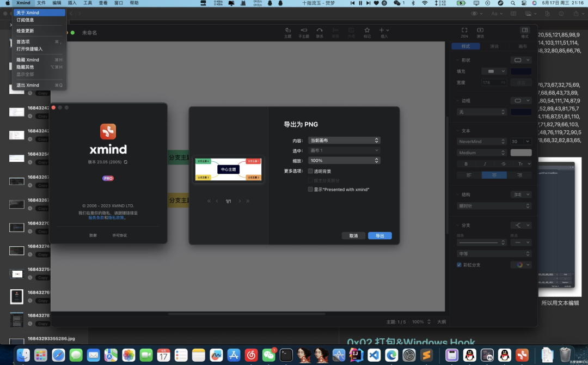
Task: Apply bold text formatting
Action: (x=466, y=164)
